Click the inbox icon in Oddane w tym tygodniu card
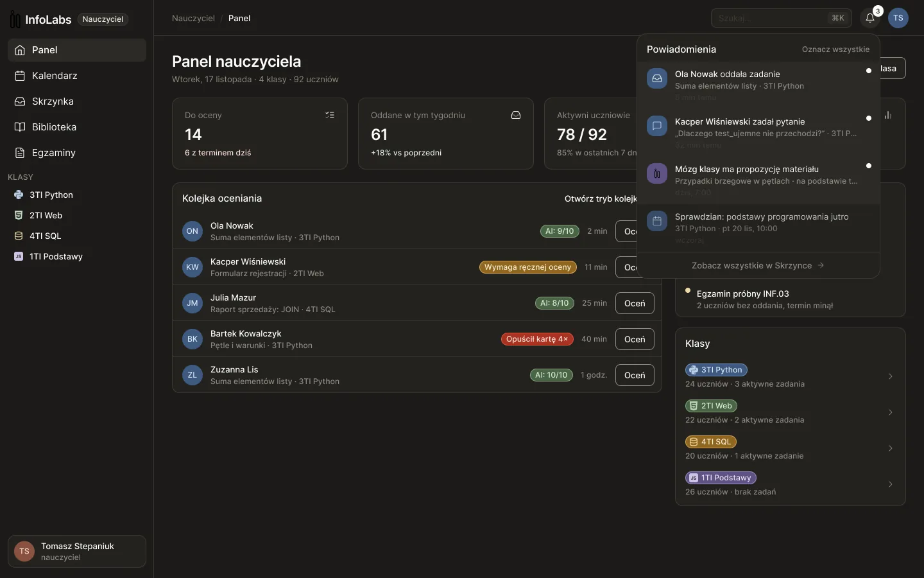924x578 pixels. click(x=516, y=115)
